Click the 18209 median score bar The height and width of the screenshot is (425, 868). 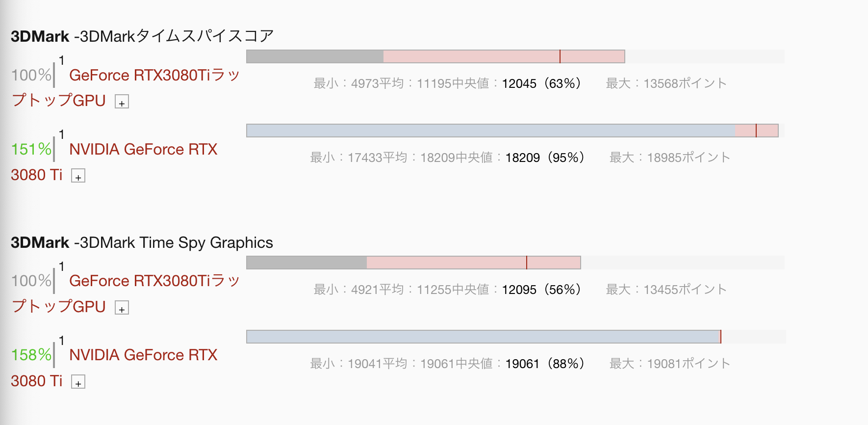point(512,131)
